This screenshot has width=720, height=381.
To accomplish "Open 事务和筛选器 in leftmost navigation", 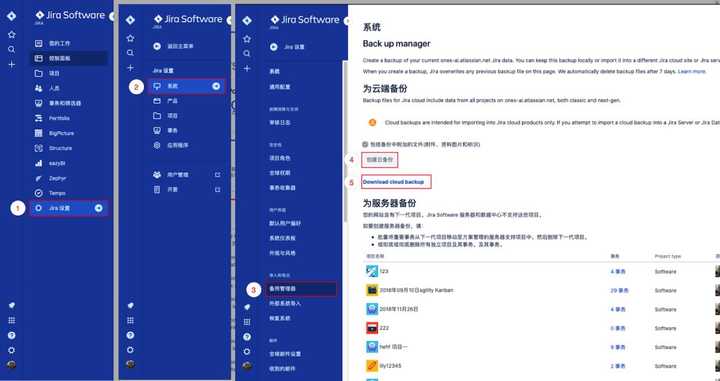I will [x=65, y=103].
